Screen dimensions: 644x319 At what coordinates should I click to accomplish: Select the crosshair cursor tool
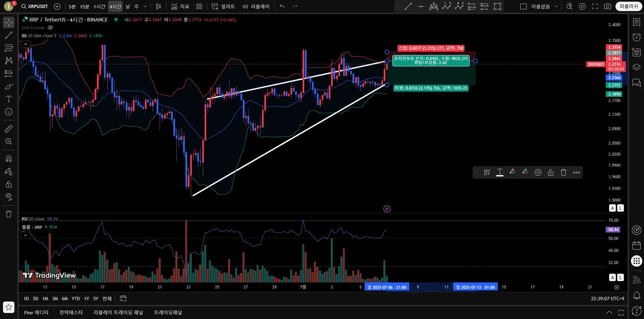pyautogui.click(x=9, y=22)
